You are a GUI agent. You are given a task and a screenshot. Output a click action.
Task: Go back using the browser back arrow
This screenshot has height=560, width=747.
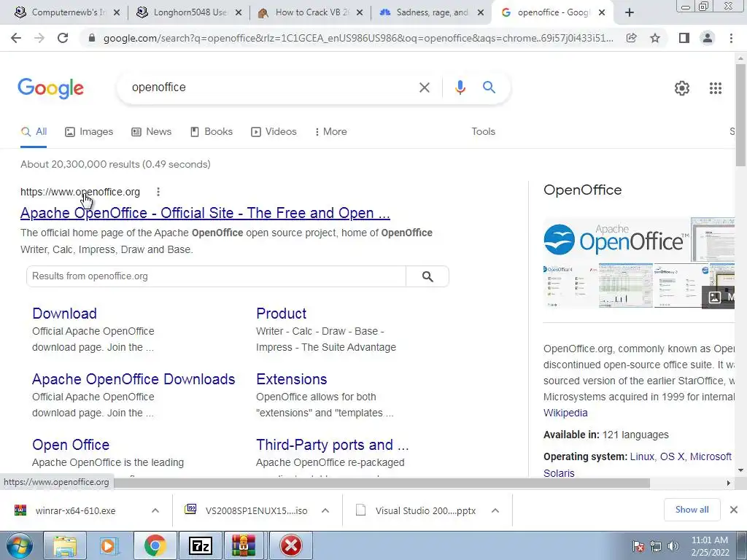(x=16, y=38)
